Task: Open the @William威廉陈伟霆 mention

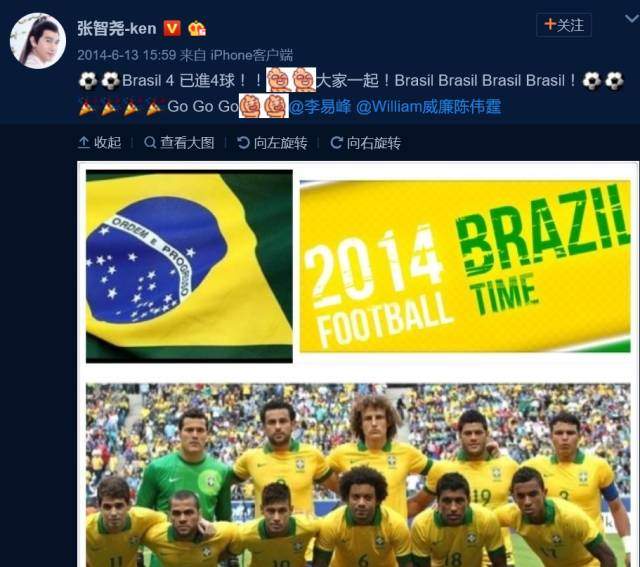Action: (x=429, y=107)
